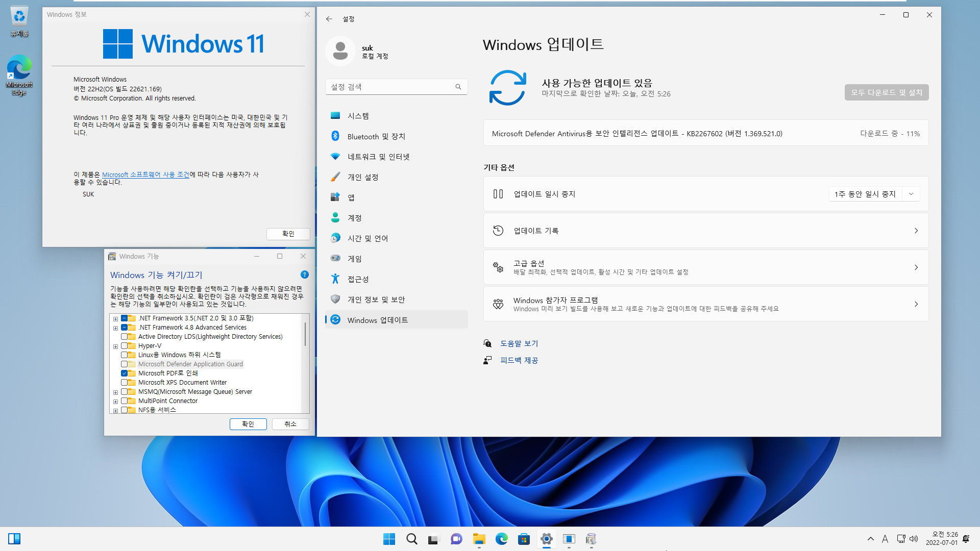Click 확인 in Windows 기능 dialog

pyautogui.click(x=248, y=424)
